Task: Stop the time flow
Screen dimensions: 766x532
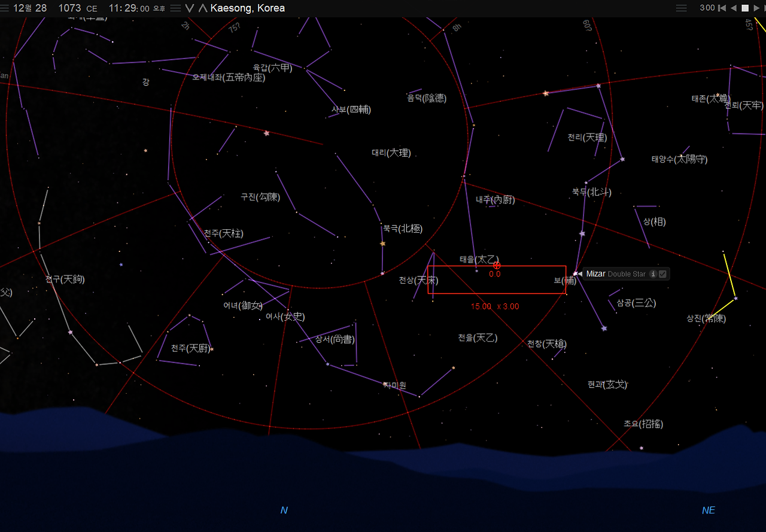Action: pyautogui.click(x=745, y=8)
